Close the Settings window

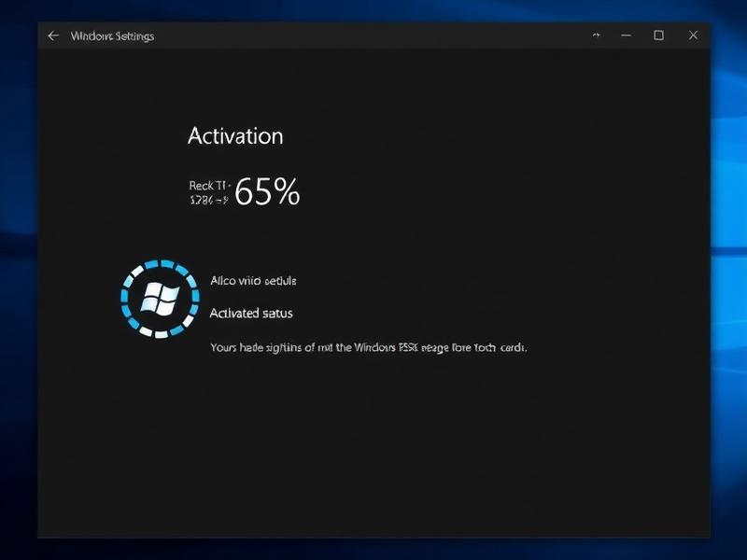[x=693, y=35]
